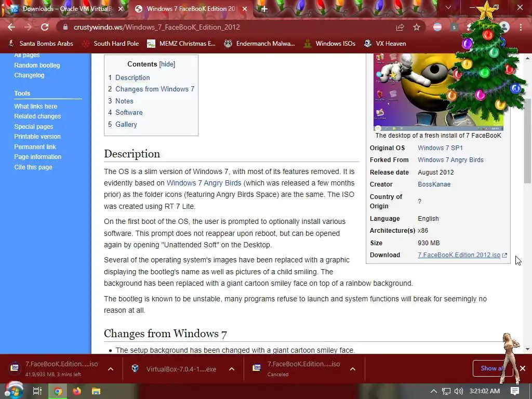Click the Permanent link entry
This screenshot has height=399, width=532.
coord(35,147)
